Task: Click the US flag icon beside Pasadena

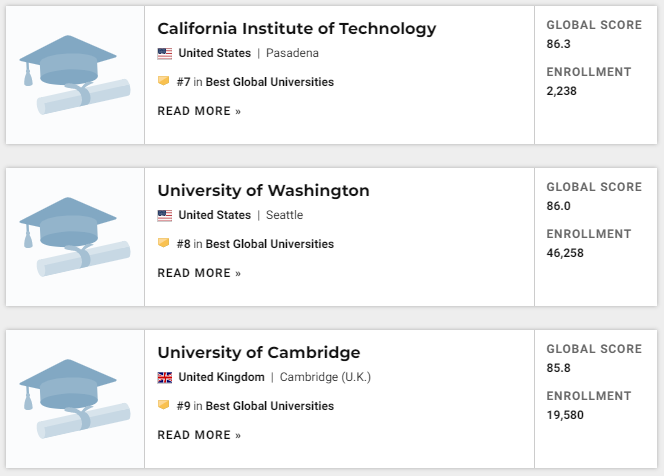Action: (165, 53)
